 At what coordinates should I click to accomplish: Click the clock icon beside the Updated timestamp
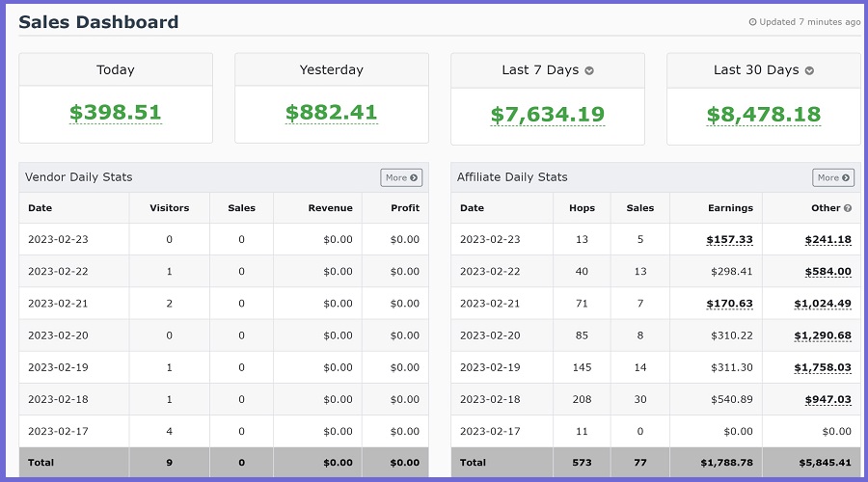tap(753, 22)
